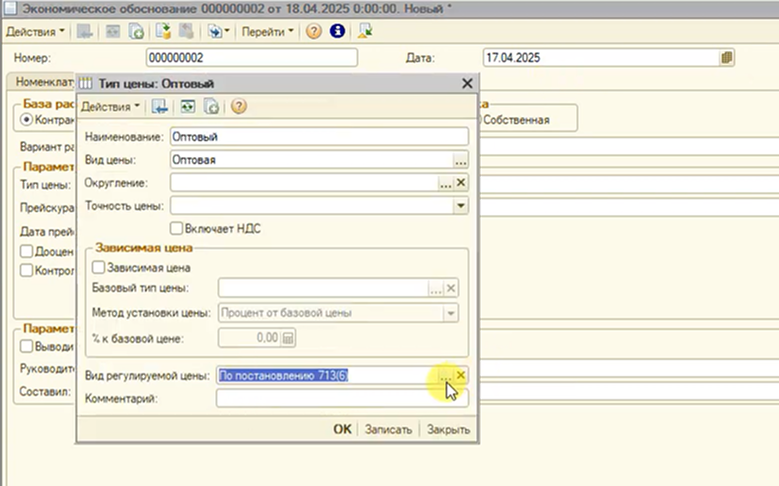Open the Перейти menu in main toolbar
The height and width of the screenshot is (486, 779).
(267, 32)
